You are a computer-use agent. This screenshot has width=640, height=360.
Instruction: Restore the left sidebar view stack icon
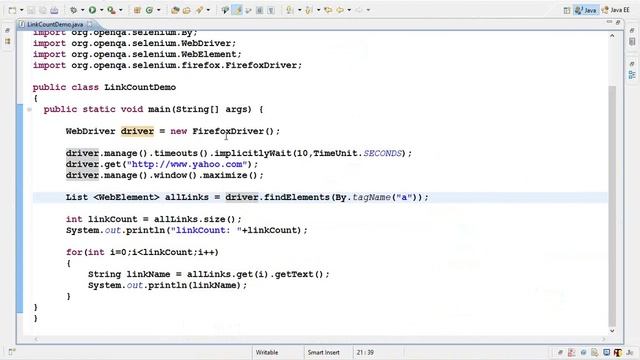[7, 30]
